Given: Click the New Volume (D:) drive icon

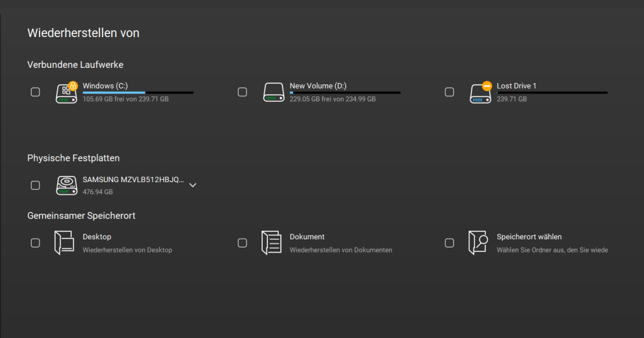Looking at the screenshot, I should click(x=273, y=92).
